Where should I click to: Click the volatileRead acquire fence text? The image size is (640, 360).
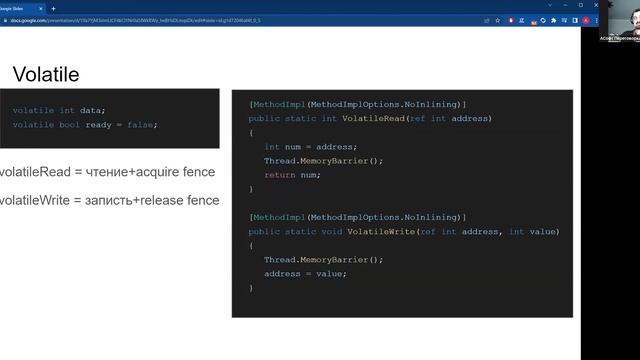pos(107,172)
